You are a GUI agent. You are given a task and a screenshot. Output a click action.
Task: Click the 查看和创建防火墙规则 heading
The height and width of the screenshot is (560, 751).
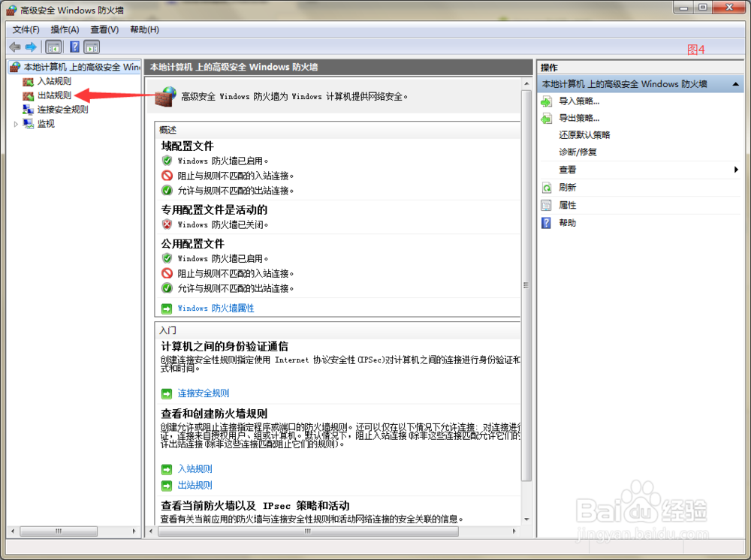point(214,414)
